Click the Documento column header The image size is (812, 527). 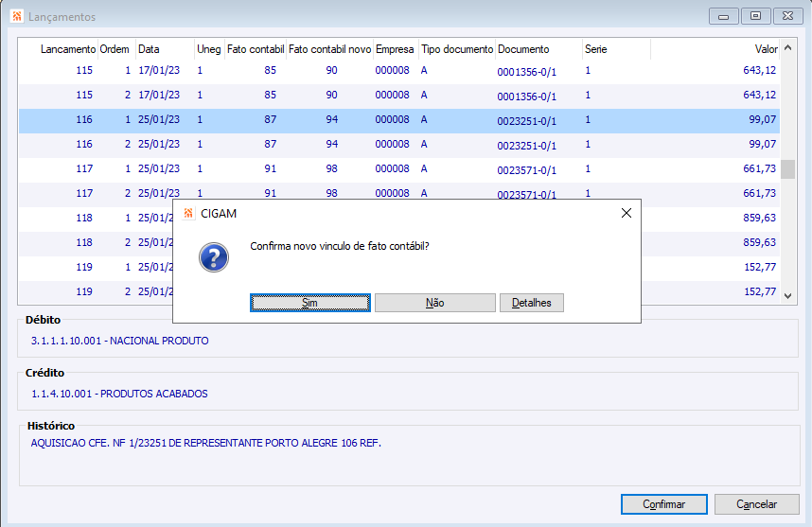523,49
